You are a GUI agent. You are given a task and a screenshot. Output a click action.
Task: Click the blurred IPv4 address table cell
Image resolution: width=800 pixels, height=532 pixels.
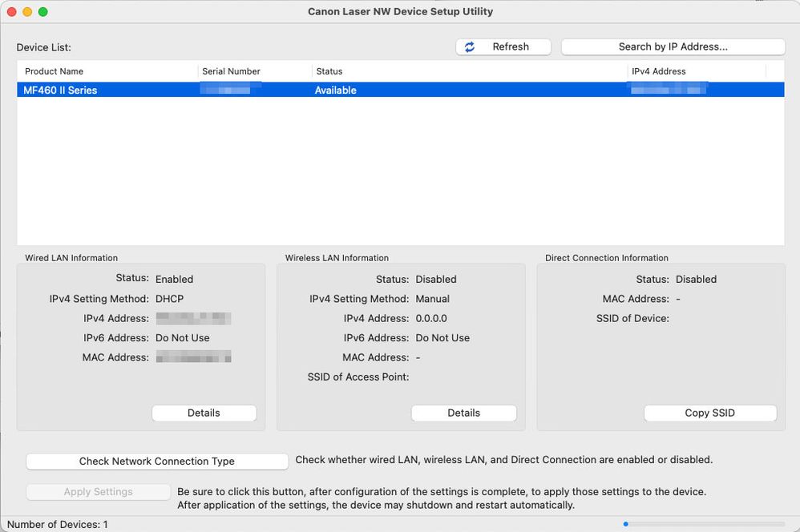click(x=669, y=90)
